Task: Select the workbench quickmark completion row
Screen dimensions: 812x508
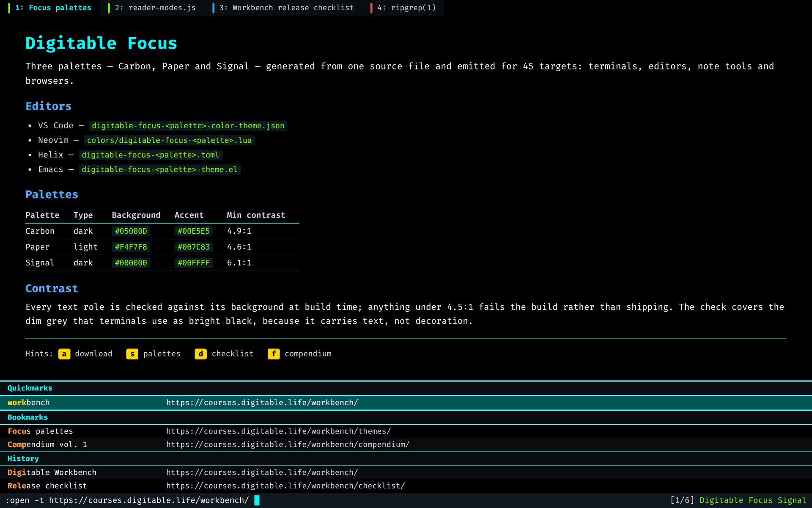Action: [x=406, y=403]
